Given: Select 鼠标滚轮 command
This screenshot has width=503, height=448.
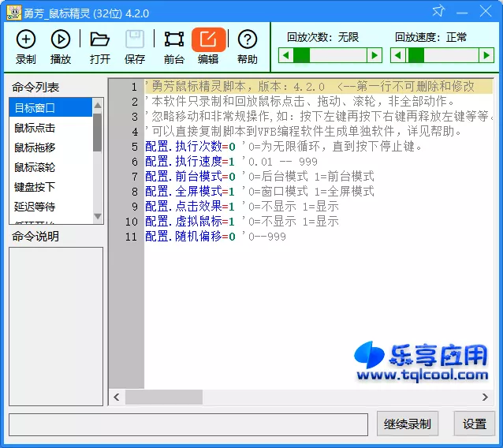Looking at the screenshot, I should (50, 167).
